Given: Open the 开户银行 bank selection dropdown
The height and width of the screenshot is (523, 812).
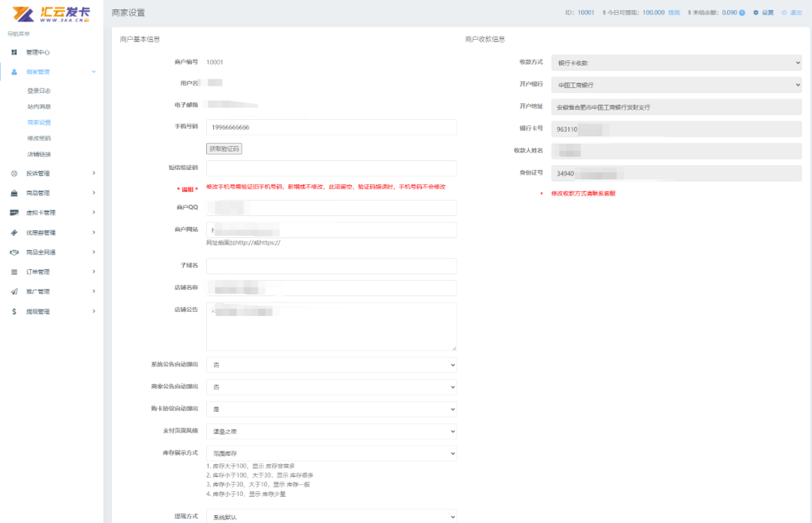Looking at the screenshot, I should (676, 85).
